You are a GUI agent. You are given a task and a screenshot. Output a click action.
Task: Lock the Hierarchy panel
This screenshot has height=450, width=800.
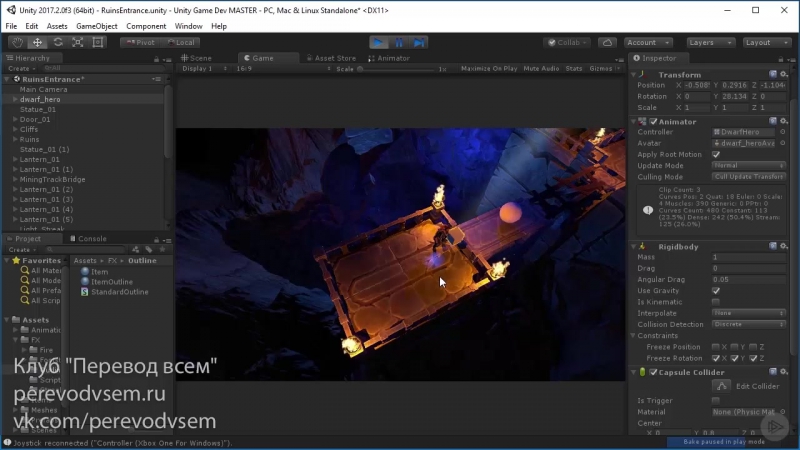pos(157,59)
